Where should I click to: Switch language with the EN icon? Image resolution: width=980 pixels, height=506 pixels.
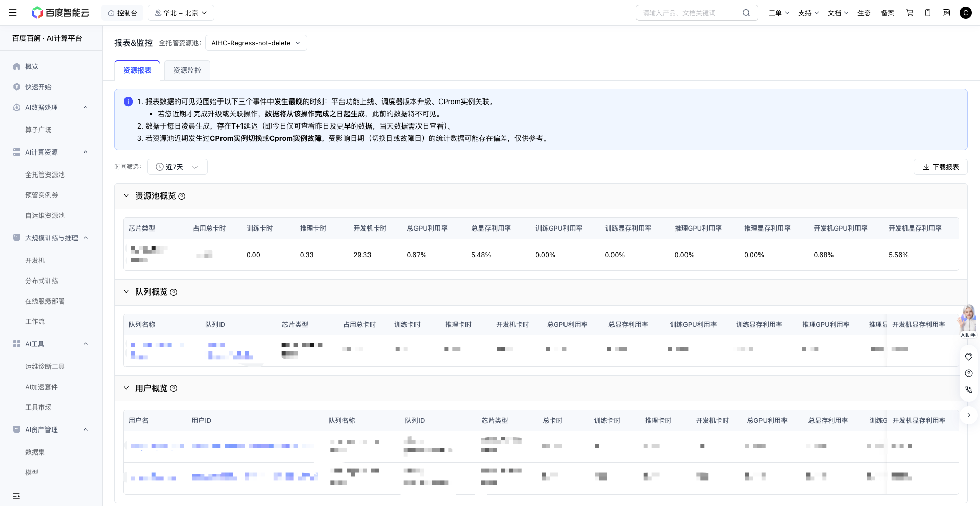(x=946, y=13)
